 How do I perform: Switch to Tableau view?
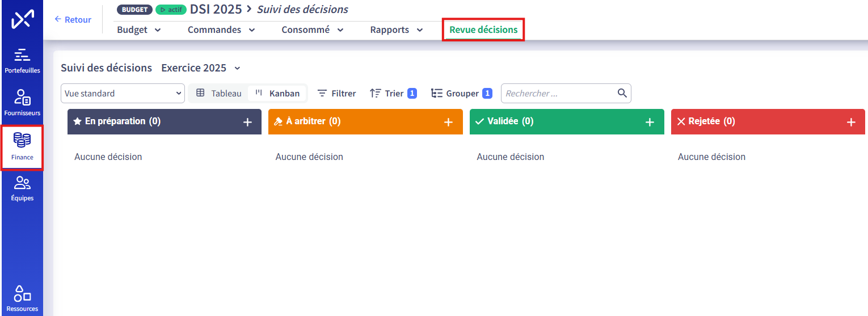tap(219, 93)
